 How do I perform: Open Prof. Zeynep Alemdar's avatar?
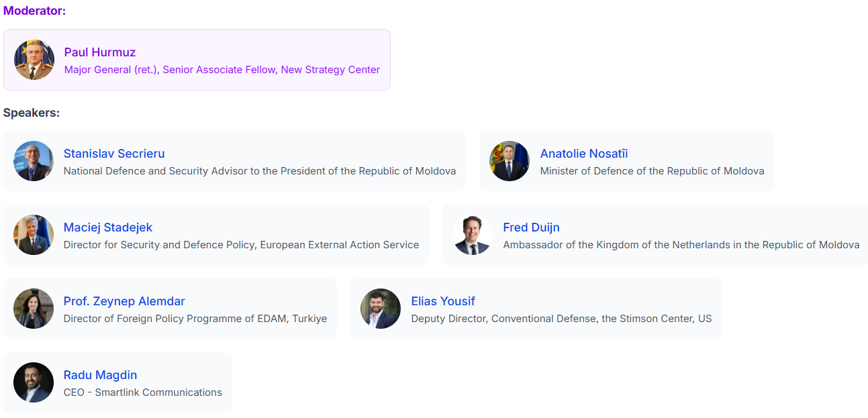click(34, 309)
